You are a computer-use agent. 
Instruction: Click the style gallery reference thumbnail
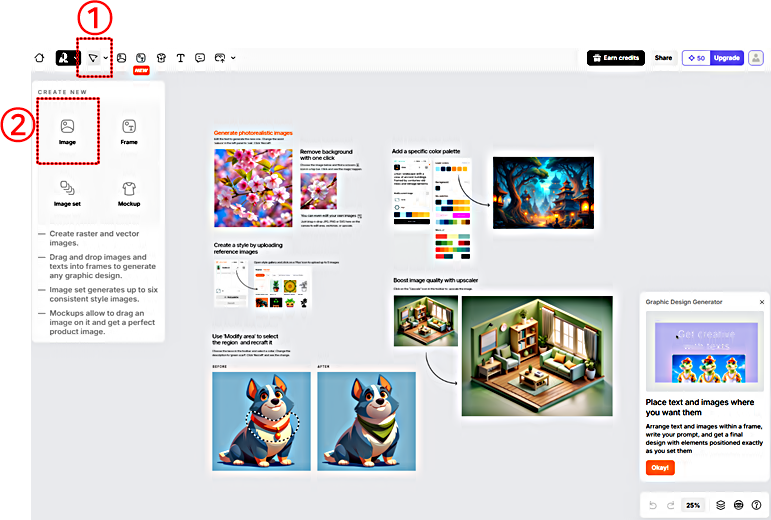pos(282,287)
